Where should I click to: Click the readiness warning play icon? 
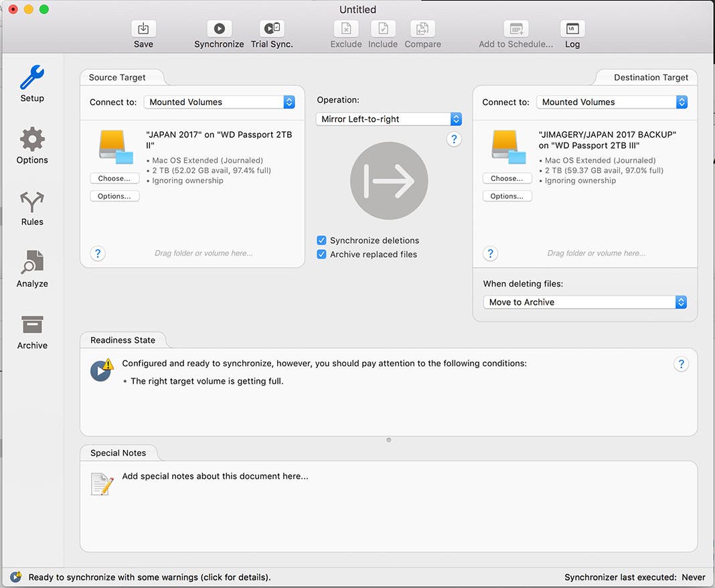pyautogui.click(x=101, y=370)
